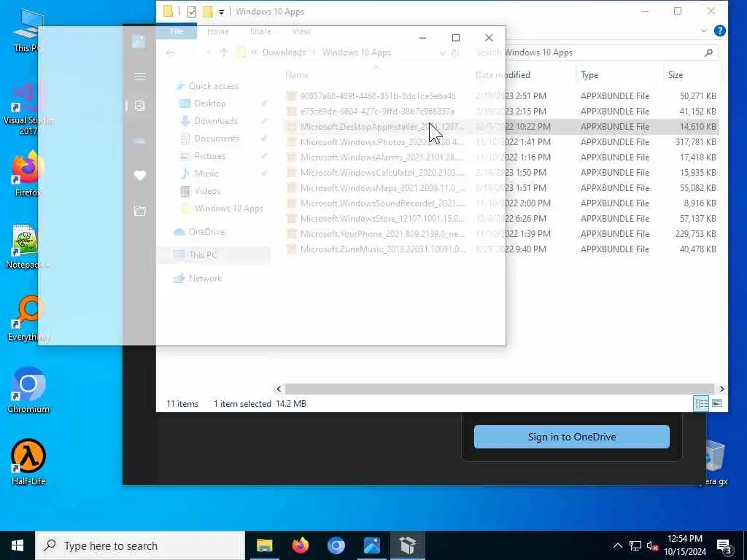Open the address bar history dropdown chevron

tap(443, 52)
